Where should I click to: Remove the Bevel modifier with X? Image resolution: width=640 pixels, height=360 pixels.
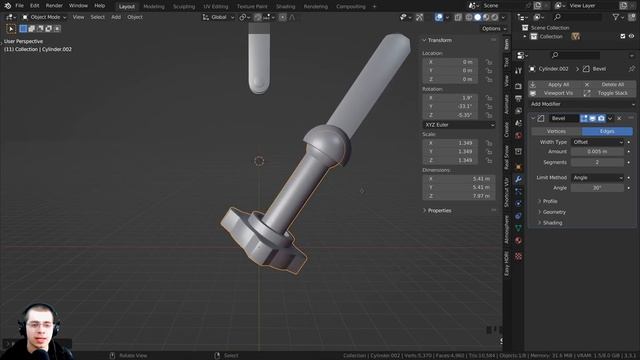619,118
